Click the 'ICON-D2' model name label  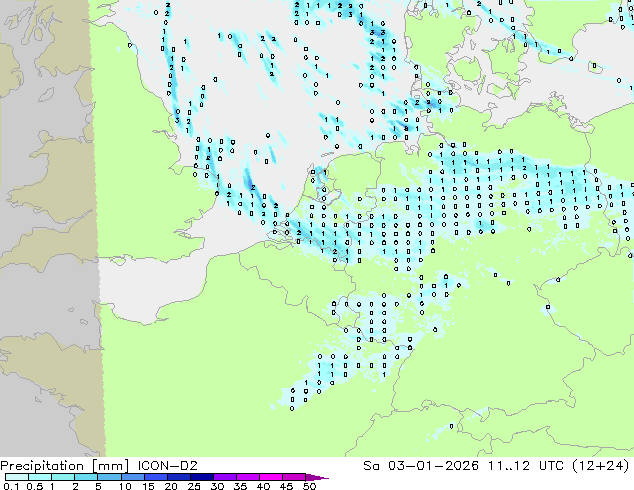tap(167, 466)
